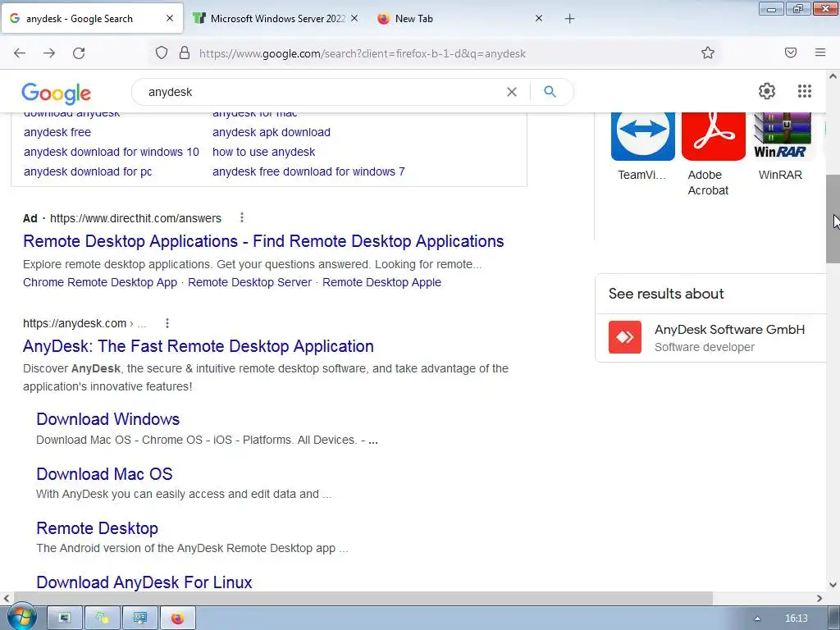Open 'AnyDesk: The Fast Remote Desktop Application' result
This screenshot has height=630, width=840.
pos(199,347)
